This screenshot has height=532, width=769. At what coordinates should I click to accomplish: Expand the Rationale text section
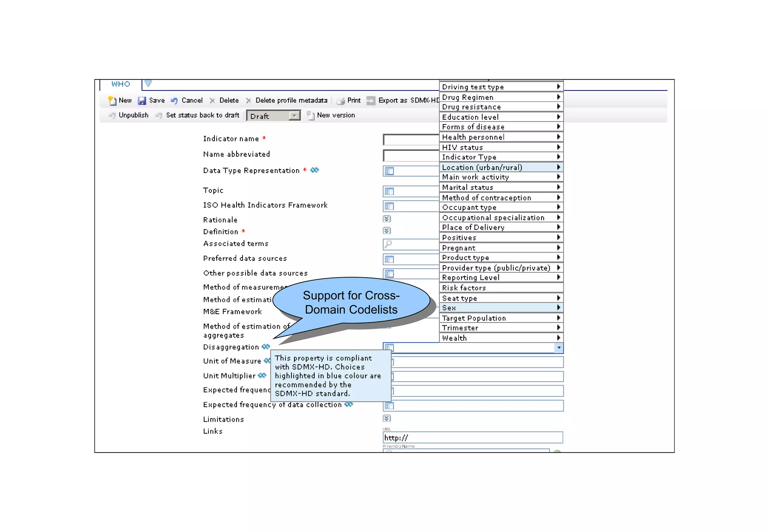pyautogui.click(x=387, y=219)
